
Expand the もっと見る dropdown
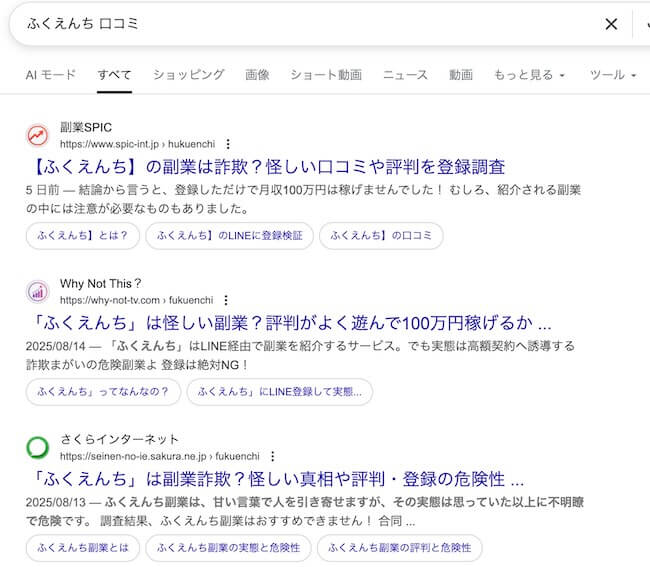coord(529,75)
